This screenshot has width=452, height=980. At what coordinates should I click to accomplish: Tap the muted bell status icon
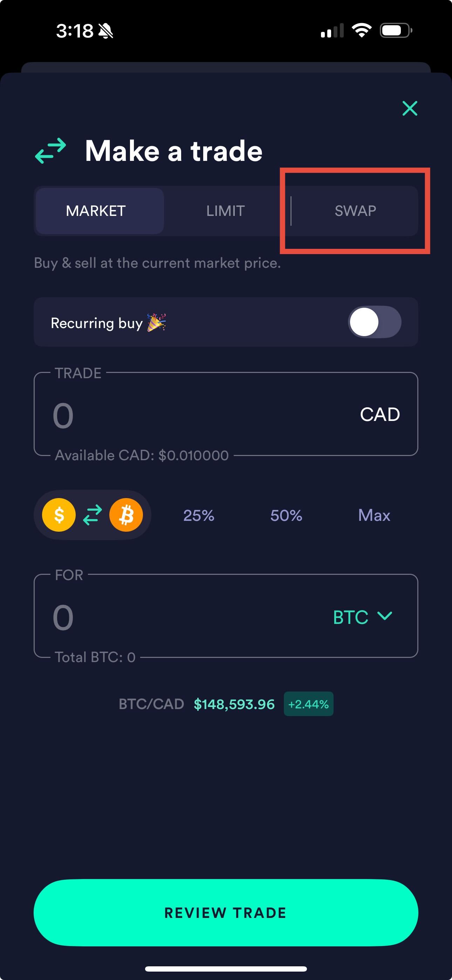(x=106, y=31)
